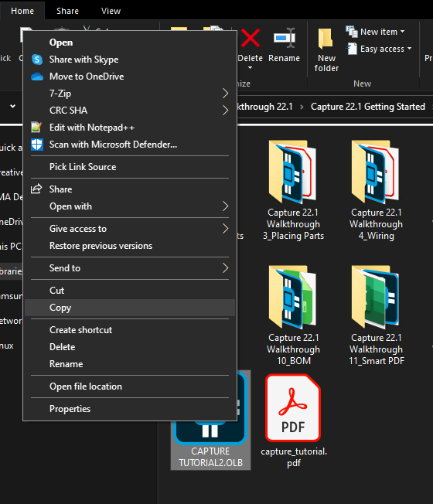
Task: Select Libraries in navigation pane
Action: [11, 271]
